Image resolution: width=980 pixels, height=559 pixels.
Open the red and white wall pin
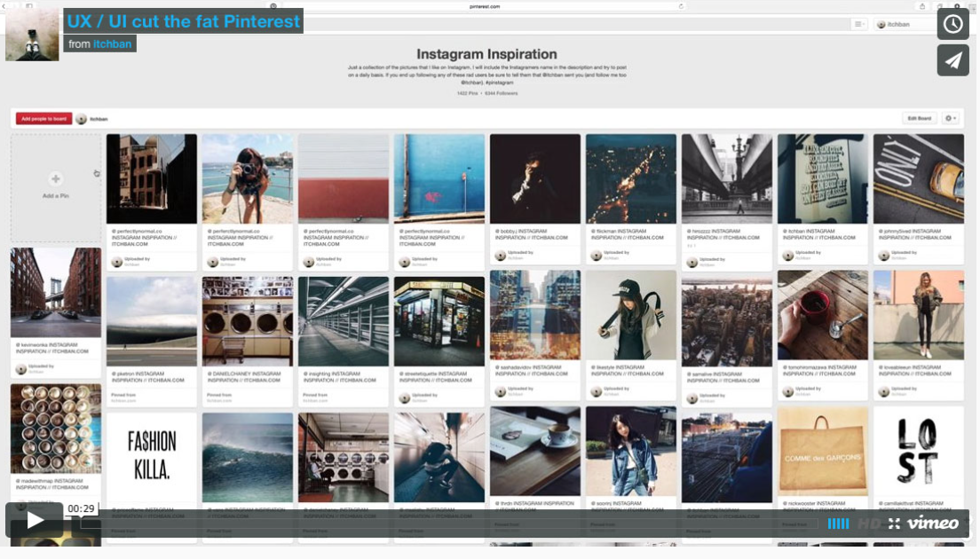[x=344, y=178]
